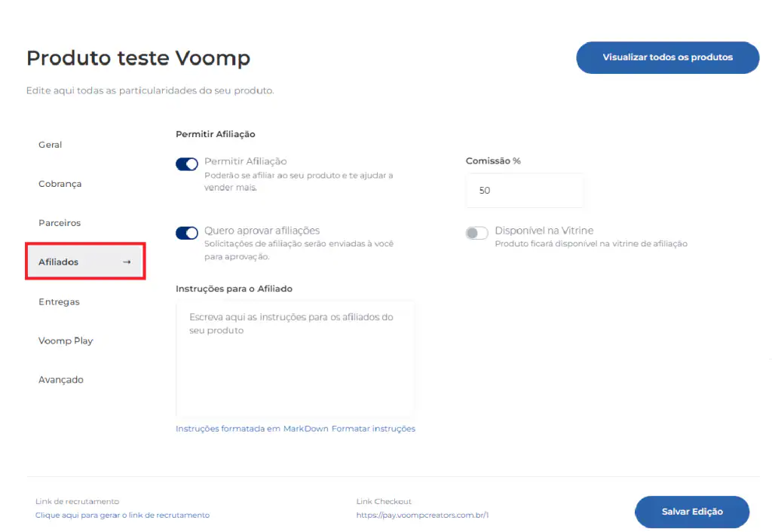The image size is (772, 532).
Task: Open the Formatar instruções link
Action: point(373,429)
